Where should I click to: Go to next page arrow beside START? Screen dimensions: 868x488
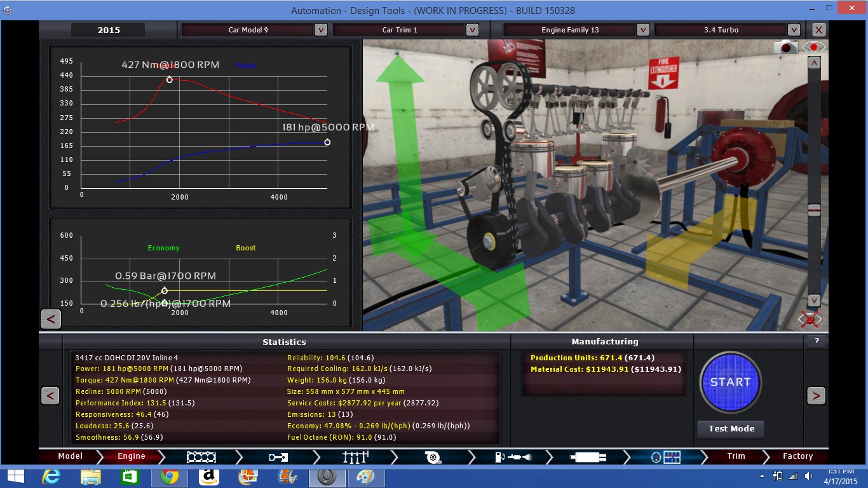pos(816,396)
